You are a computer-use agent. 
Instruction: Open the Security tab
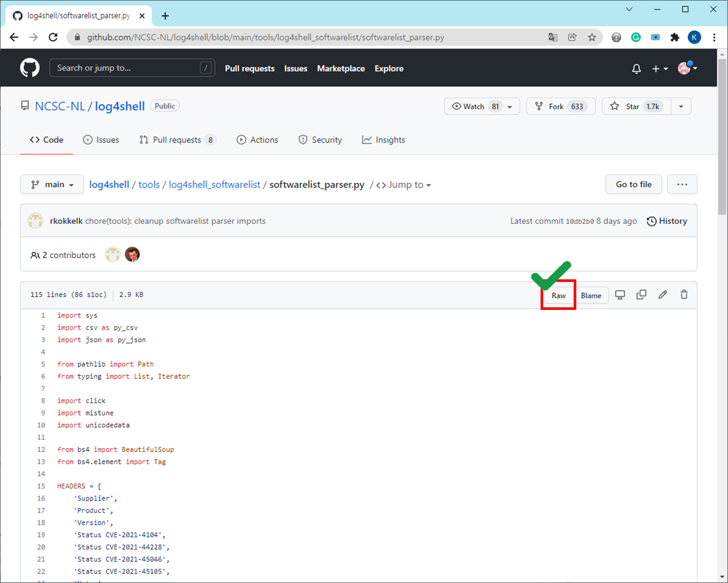320,140
